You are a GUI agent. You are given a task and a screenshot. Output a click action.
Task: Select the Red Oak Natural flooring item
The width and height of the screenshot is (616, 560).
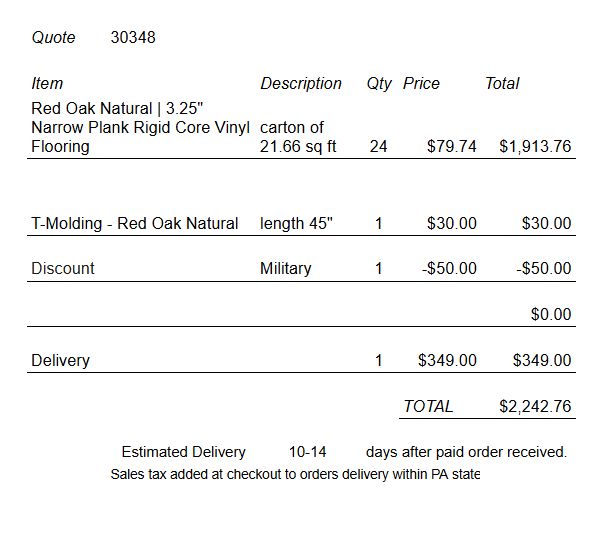140,127
